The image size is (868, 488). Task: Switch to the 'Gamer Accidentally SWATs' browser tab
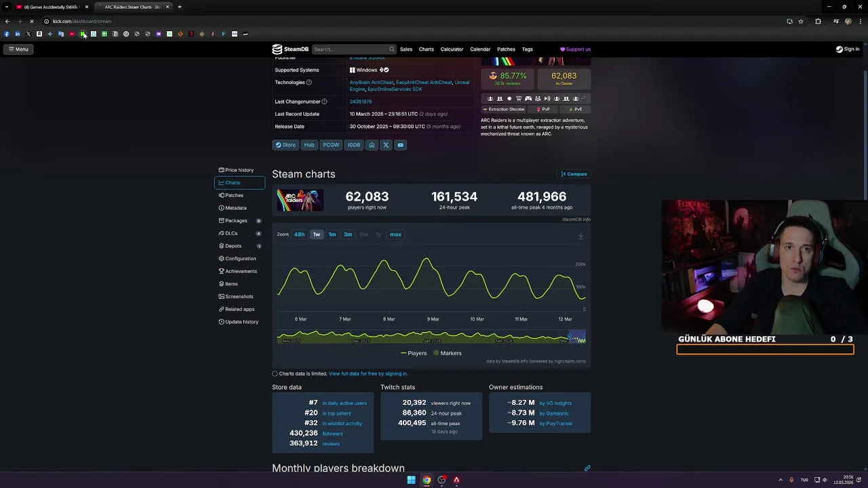tap(52, 7)
